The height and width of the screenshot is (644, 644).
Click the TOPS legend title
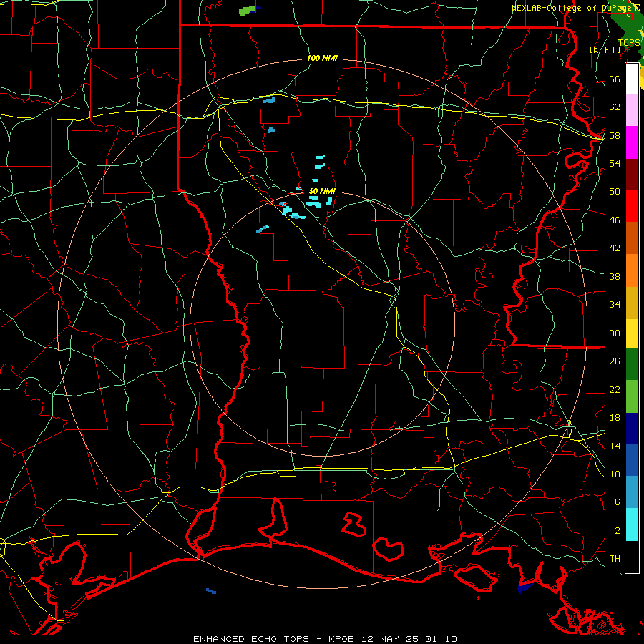[629, 43]
